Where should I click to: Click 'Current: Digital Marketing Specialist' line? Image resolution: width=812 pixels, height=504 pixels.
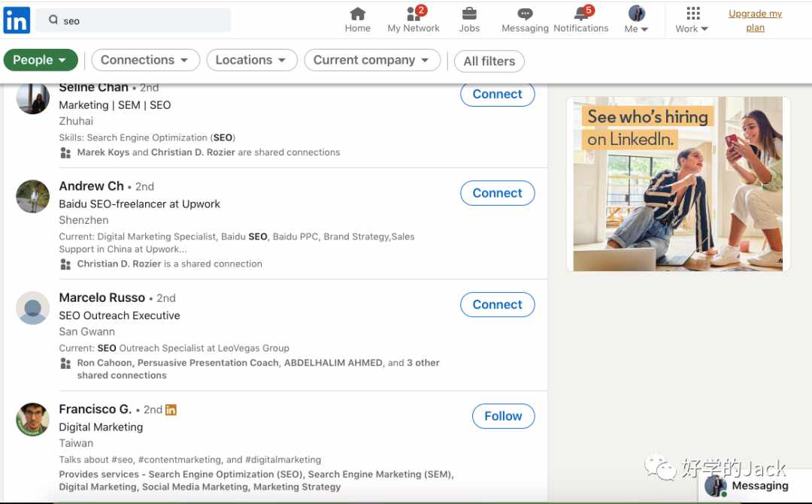point(237,243)
